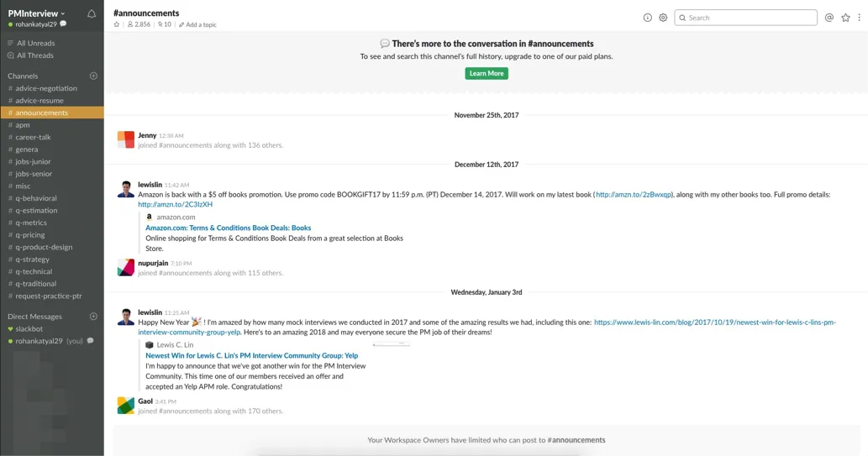The width and height of the screenshot is (868, 456).
Task: Show mentions via the @ icon
Action: [x=829, y=18]
